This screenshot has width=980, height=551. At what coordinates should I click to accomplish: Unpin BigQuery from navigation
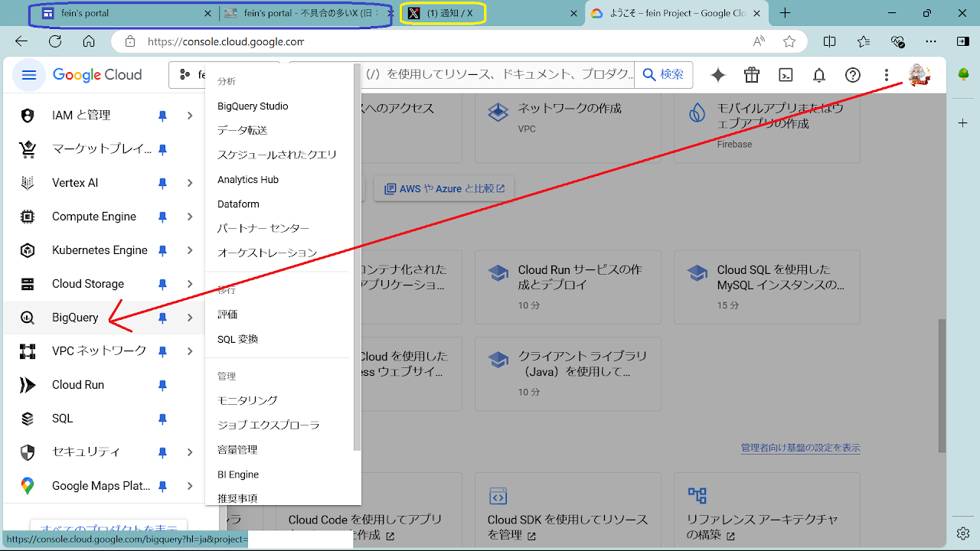[x=162, y=318]
